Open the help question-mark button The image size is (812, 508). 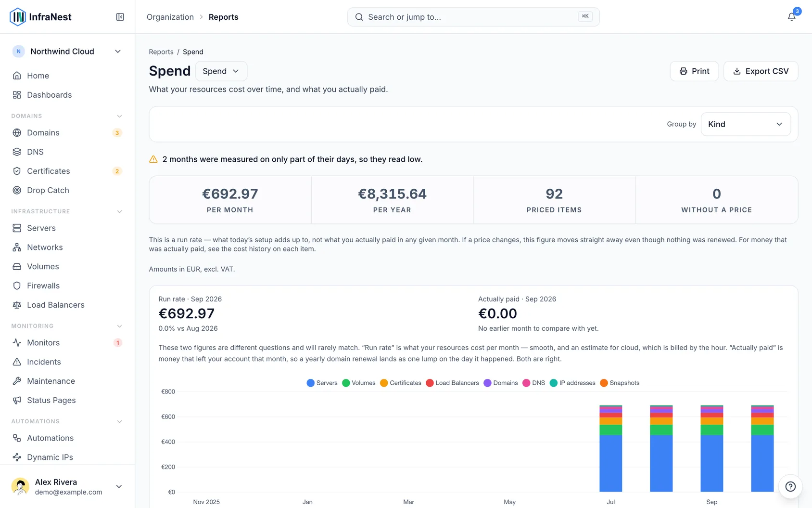coord(790,486)
